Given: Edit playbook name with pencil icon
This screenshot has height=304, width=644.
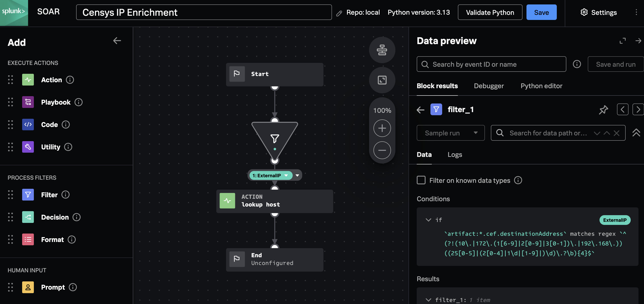Looking at the screenshot, I should coord(339,13).
